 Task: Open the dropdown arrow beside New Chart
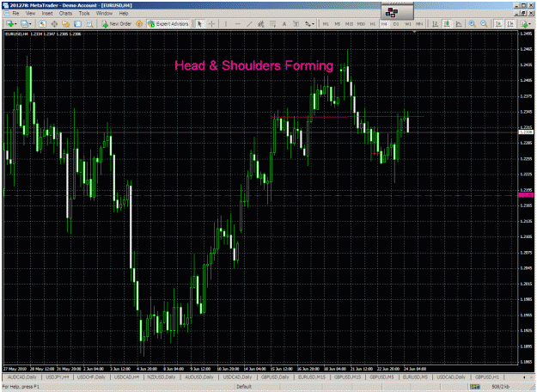15,24
